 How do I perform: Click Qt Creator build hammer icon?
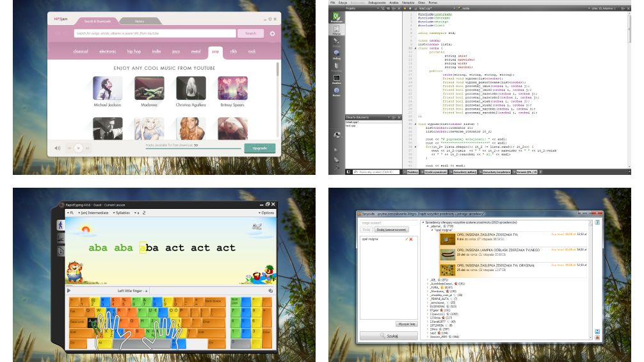336,167
